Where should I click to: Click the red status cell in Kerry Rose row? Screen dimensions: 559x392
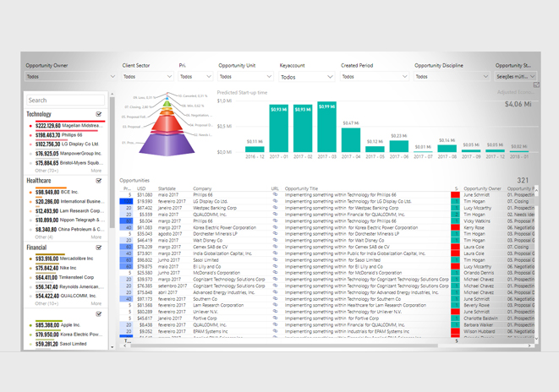[455, 227]
